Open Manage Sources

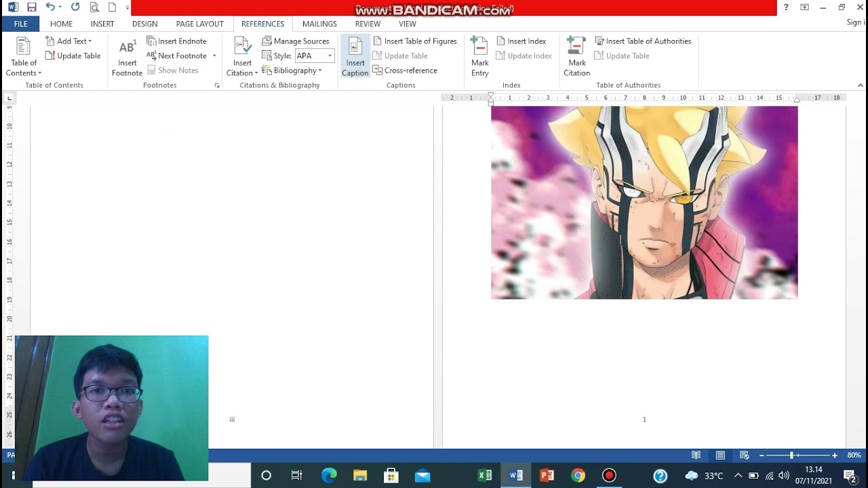(296, 41)
